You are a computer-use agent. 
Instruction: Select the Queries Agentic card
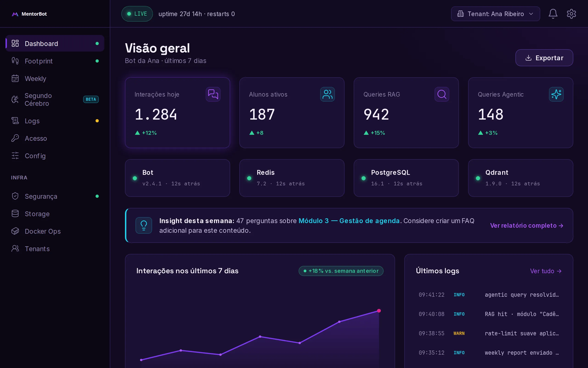click(521, 113)
